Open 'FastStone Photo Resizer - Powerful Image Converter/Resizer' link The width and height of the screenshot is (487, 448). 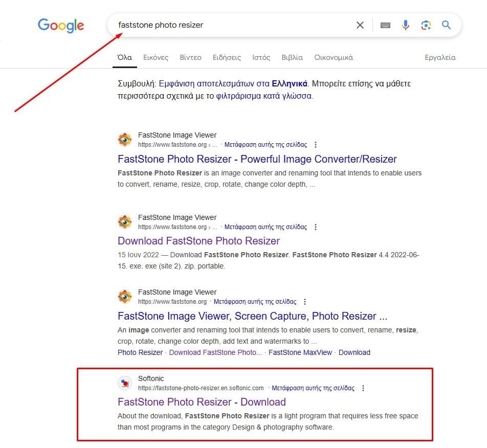(257, 159)
